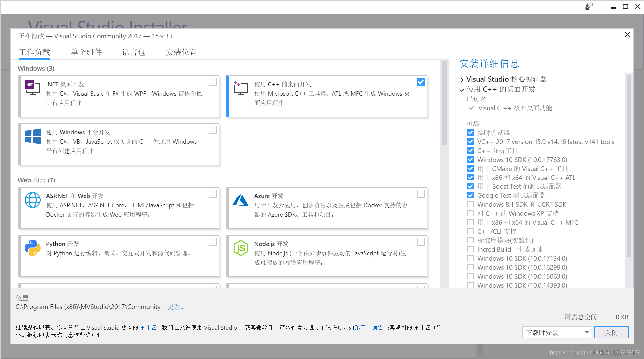
Task: Click the Azure development logo icon
Action: coord(240,200)
